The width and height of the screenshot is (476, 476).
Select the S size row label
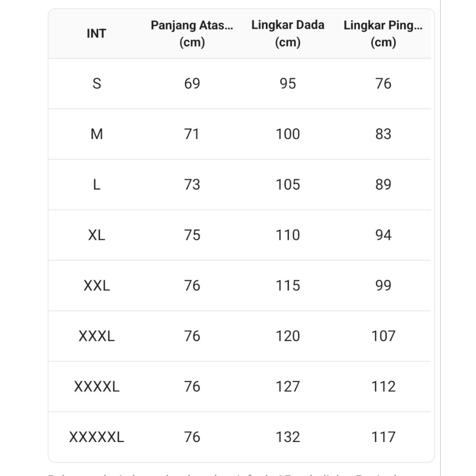coord(97,84)
